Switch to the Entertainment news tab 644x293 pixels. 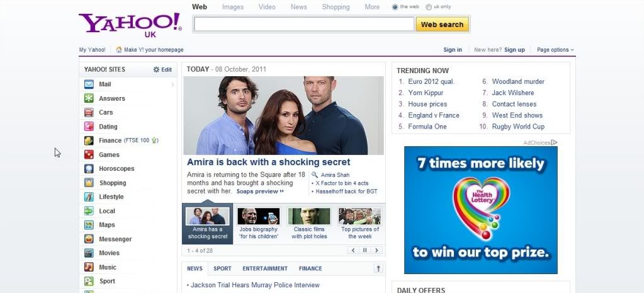tap(265, 268)
